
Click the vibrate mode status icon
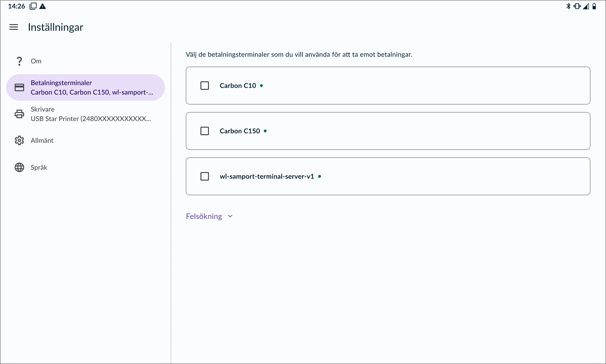(x=577, y=6)
